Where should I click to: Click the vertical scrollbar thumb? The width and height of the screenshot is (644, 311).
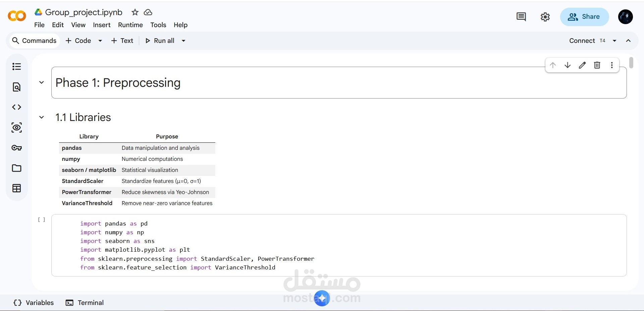(631, 63)
